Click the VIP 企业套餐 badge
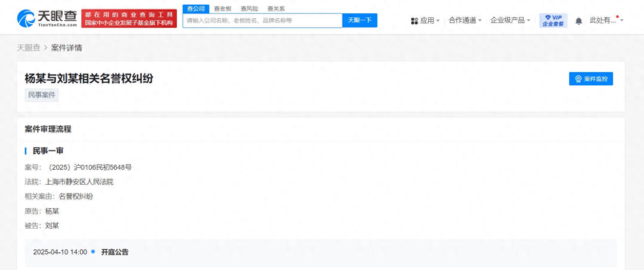 coord(553,21)
